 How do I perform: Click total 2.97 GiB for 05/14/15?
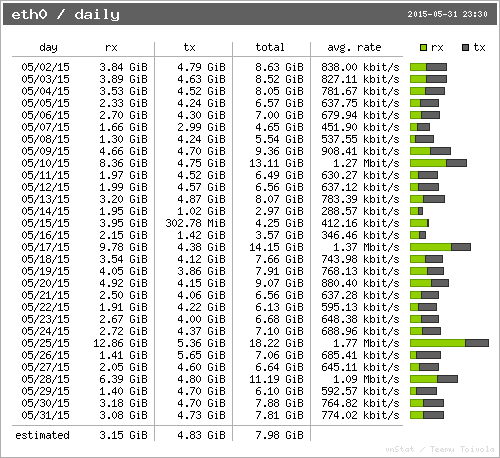click(x=279, y=211)
